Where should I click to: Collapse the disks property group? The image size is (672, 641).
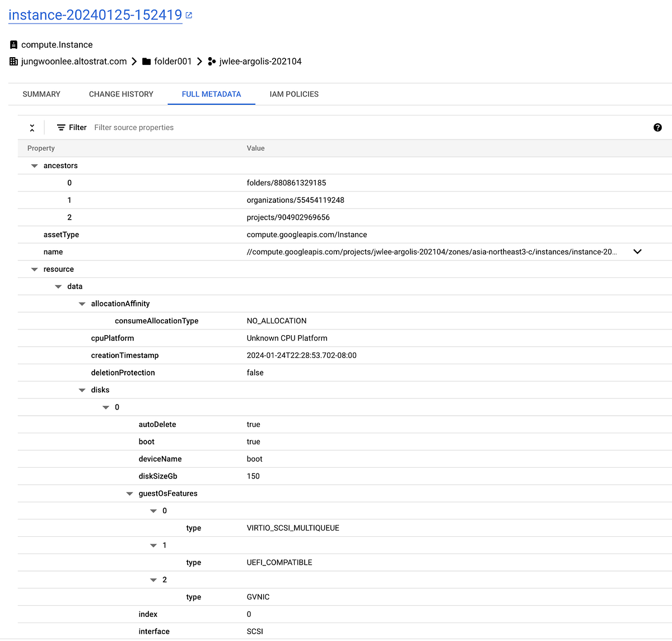pos(82,389)
